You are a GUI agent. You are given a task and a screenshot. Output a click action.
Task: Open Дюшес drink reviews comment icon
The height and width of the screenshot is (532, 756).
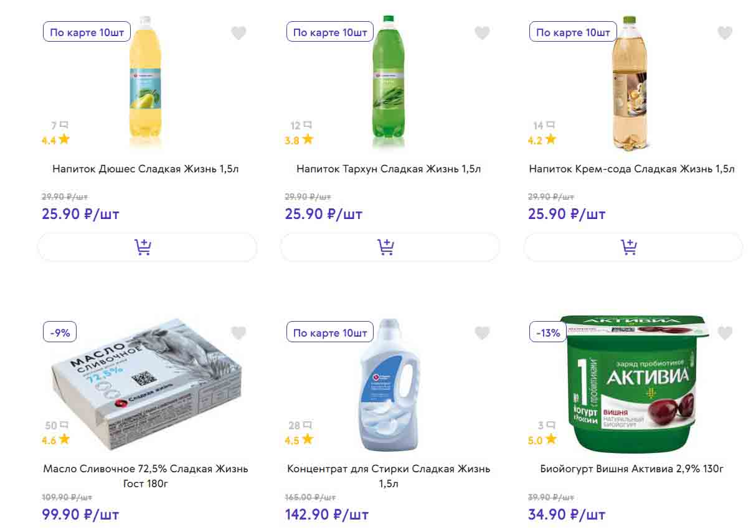click(64, 126)
